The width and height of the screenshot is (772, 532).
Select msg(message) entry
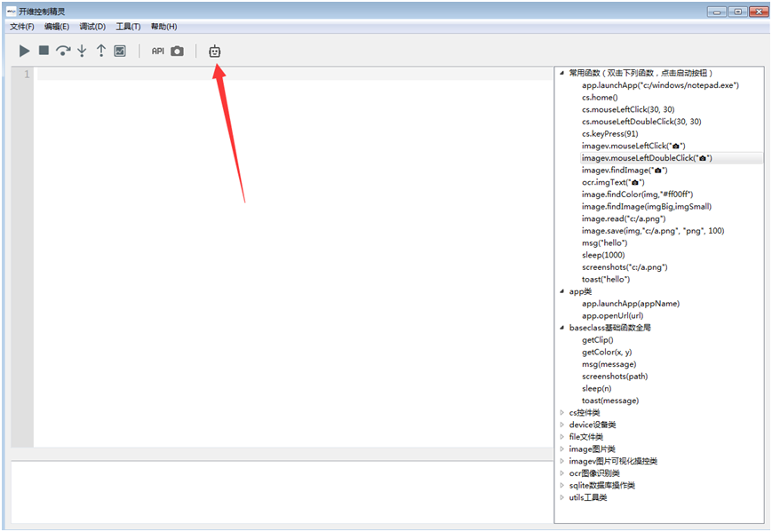609,364
